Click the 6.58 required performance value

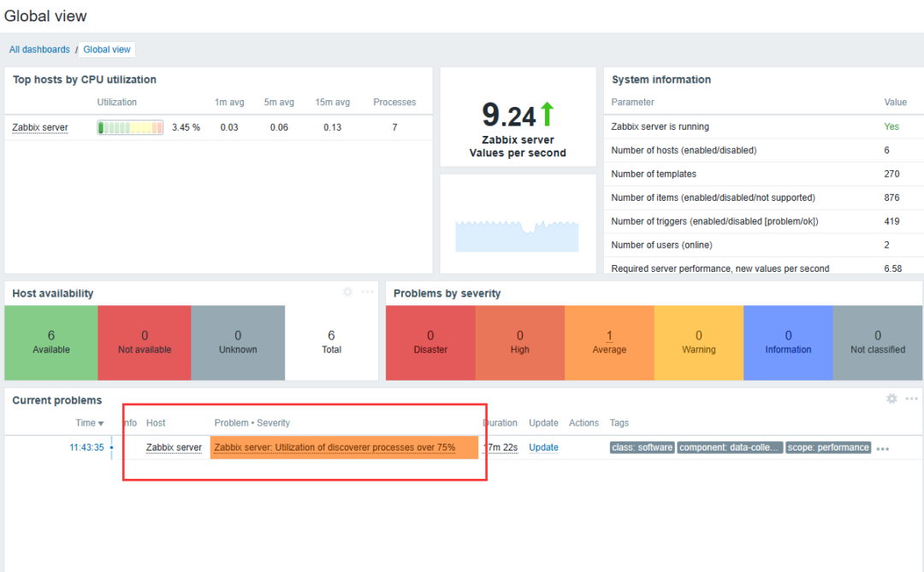[892, 268]
